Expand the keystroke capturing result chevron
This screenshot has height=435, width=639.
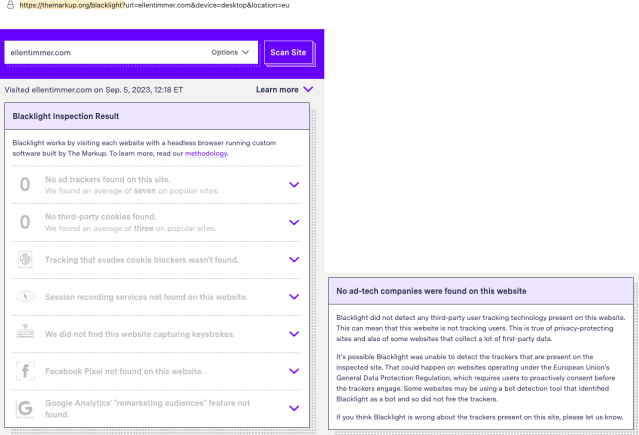(294, 334)
